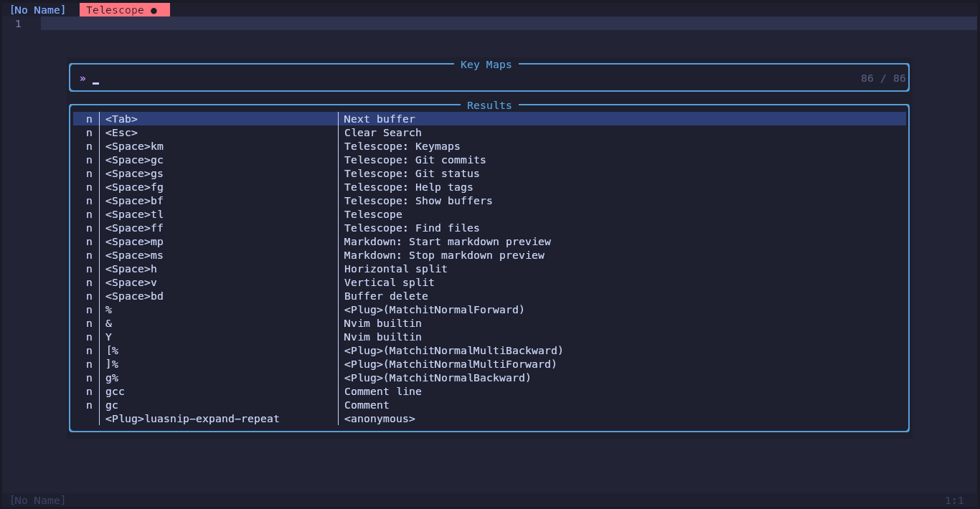Click the modified dot on Telescope tab
This screenshot has width=980, height=509.
(154, 11)
